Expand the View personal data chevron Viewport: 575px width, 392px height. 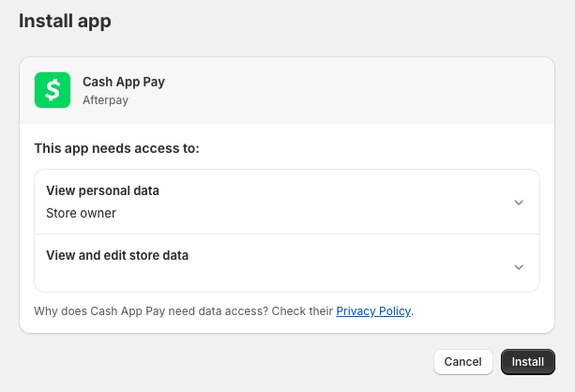click(519, 203)
